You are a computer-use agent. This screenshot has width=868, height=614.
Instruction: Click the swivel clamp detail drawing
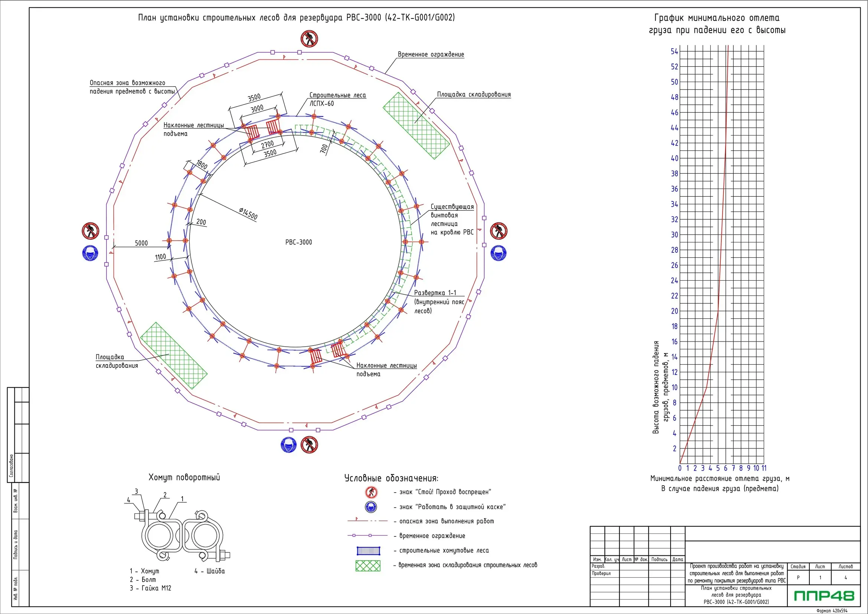(183, 535)
